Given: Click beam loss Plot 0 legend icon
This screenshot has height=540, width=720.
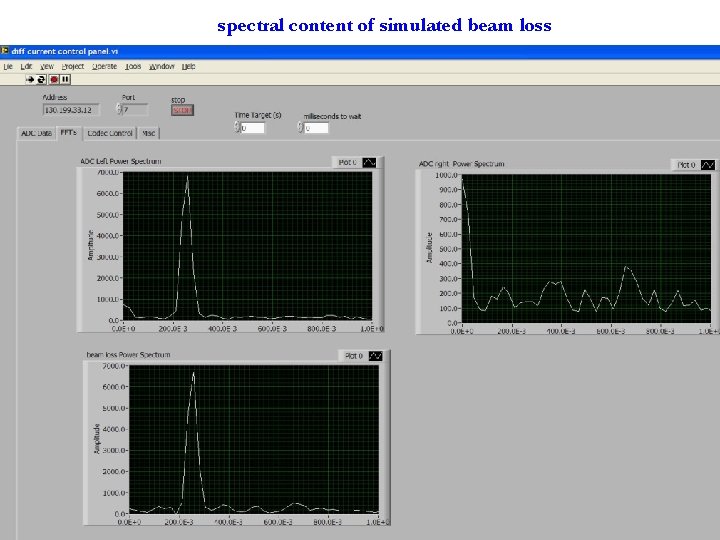Looking at the screenshot, I should [376, 356].
